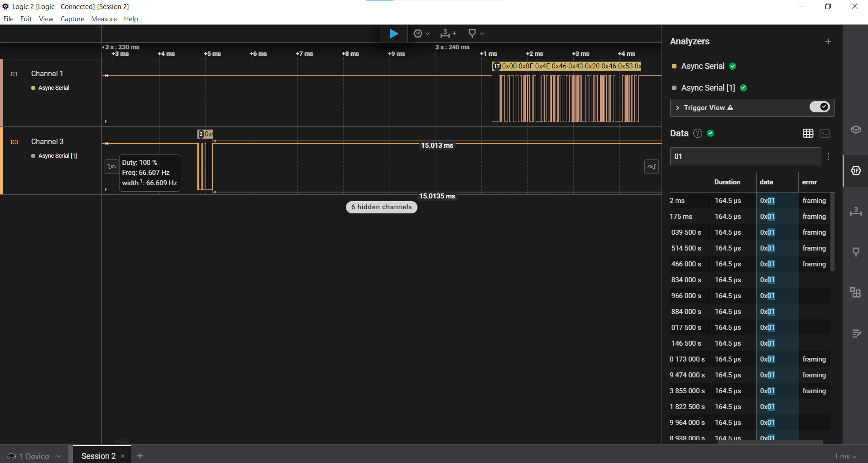Select data row starting at 1 822 500 s
Viewport: 868px width, 463px height.
pos(750,407)
